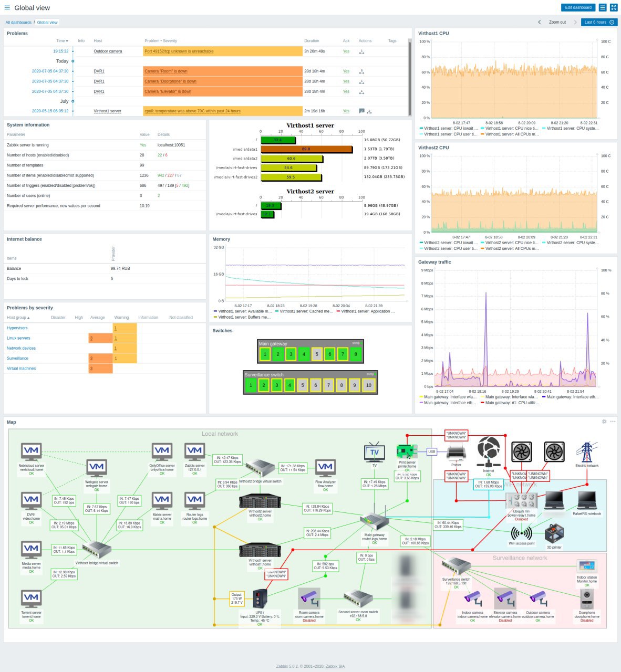The image size is (621, 672).
Task: Select the OnlyOffice server VM icon
Action: (x=162, y=452)
